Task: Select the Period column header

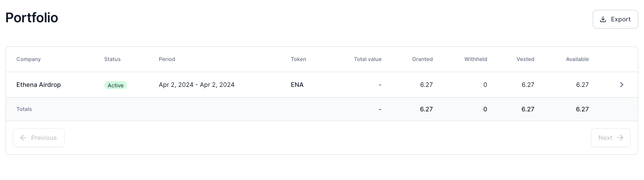Action: 167,59
